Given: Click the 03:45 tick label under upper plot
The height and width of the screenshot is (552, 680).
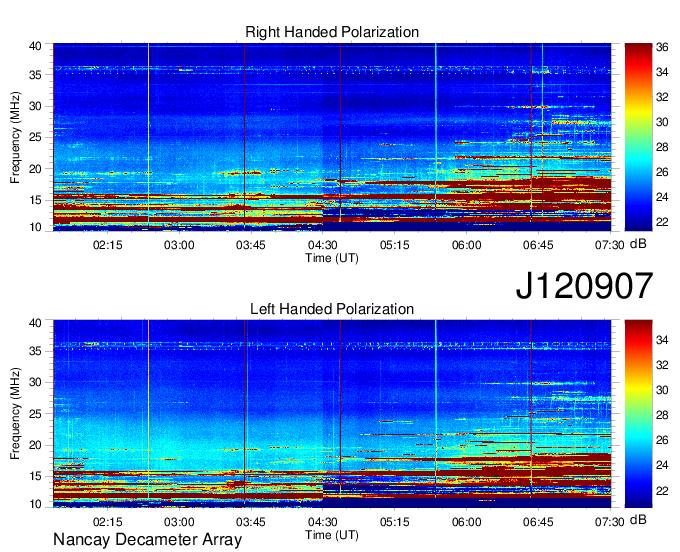Looking at the screenshot, I should click(x=251, y=245).
